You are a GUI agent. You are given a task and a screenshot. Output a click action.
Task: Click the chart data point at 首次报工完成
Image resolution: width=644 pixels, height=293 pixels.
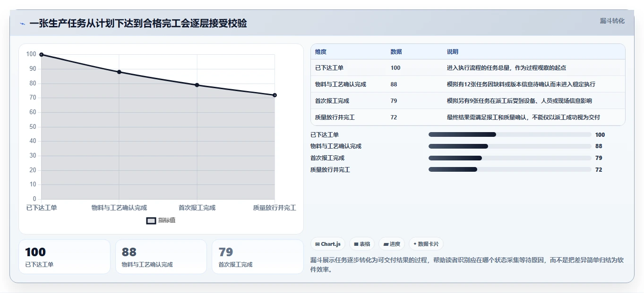tap(197, 85)
